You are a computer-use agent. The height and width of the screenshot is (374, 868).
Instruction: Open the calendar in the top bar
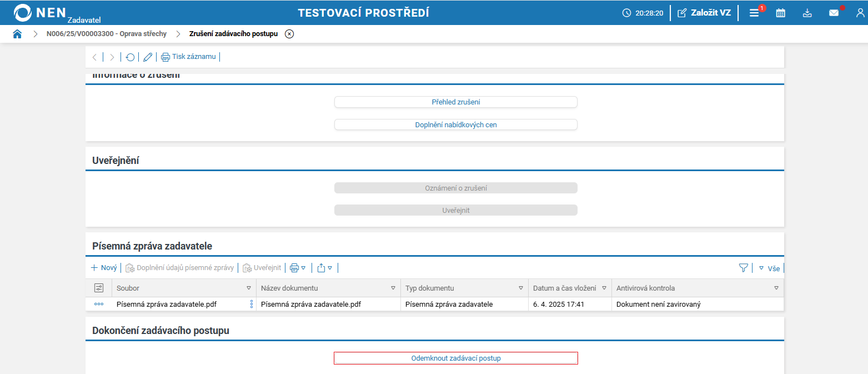coord(780,12)
